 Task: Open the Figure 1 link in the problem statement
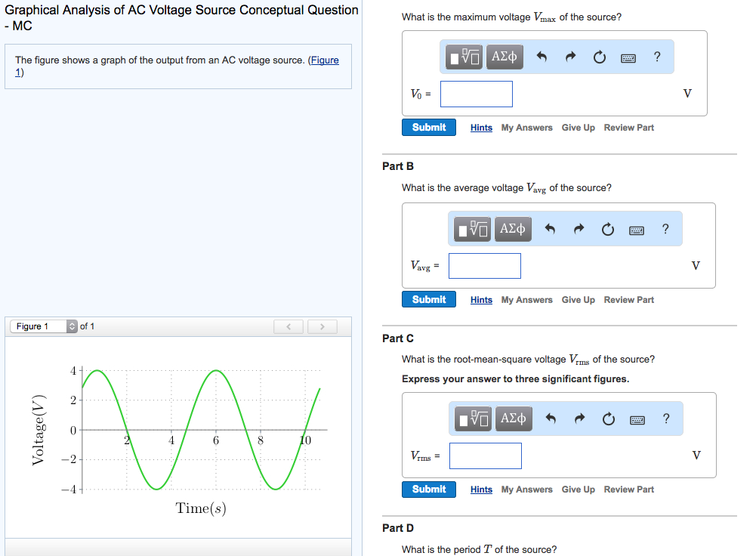(325, 60)
